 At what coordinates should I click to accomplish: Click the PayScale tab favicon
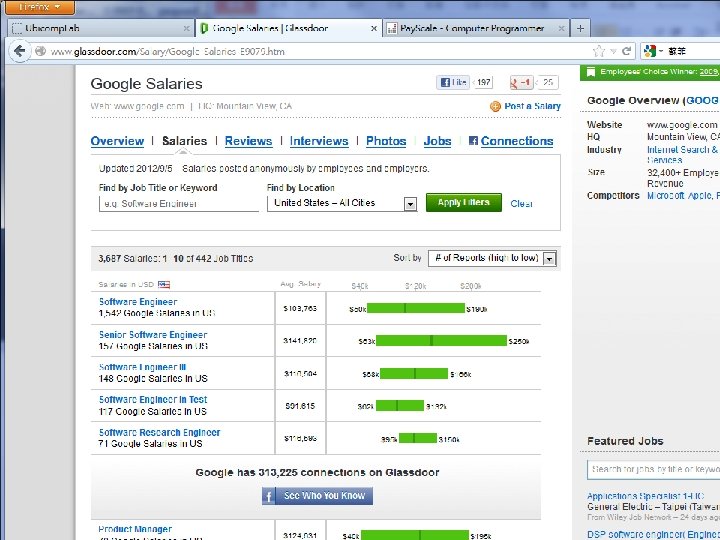[x=392, y=28]
